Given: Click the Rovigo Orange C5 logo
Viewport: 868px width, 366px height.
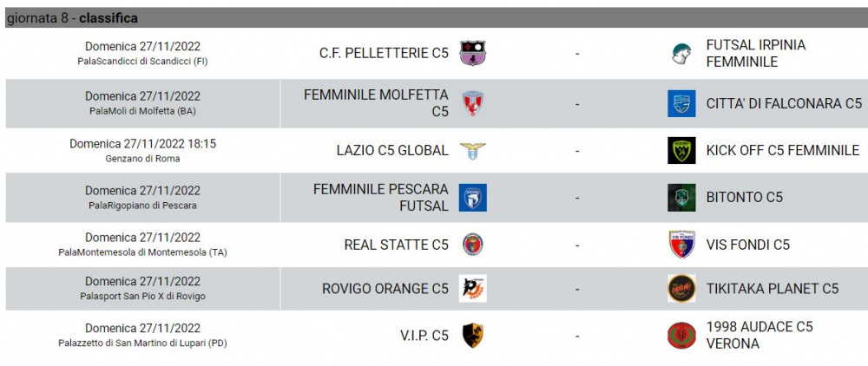Looking at the screenshot, I should point(473,289).
